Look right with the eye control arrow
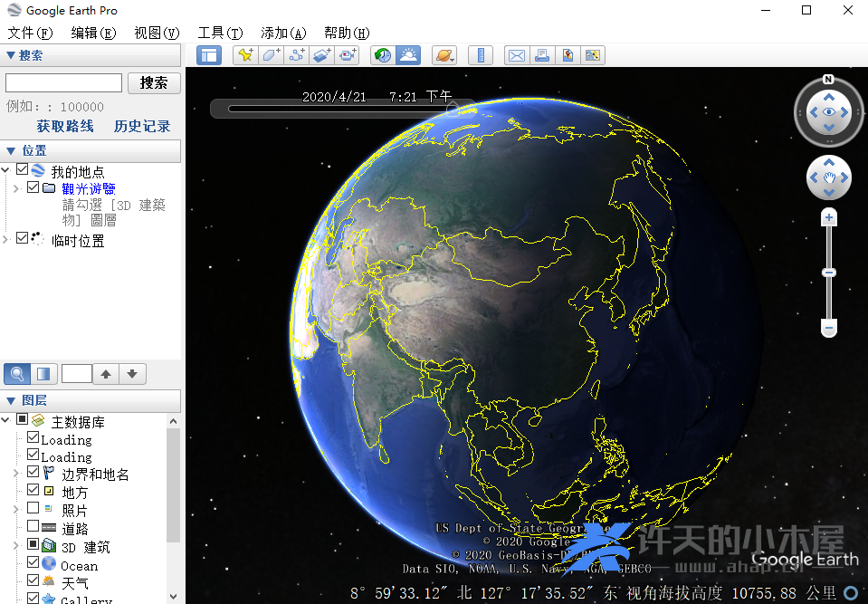The height and width of the screenshot is (604, 868). coord(844,112)
